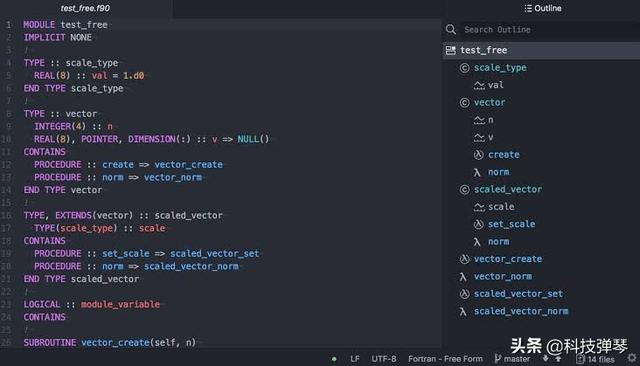Screen dimensions: 640x366
Task: Select vector_norm in the outline
Action: tap(503, 277)
